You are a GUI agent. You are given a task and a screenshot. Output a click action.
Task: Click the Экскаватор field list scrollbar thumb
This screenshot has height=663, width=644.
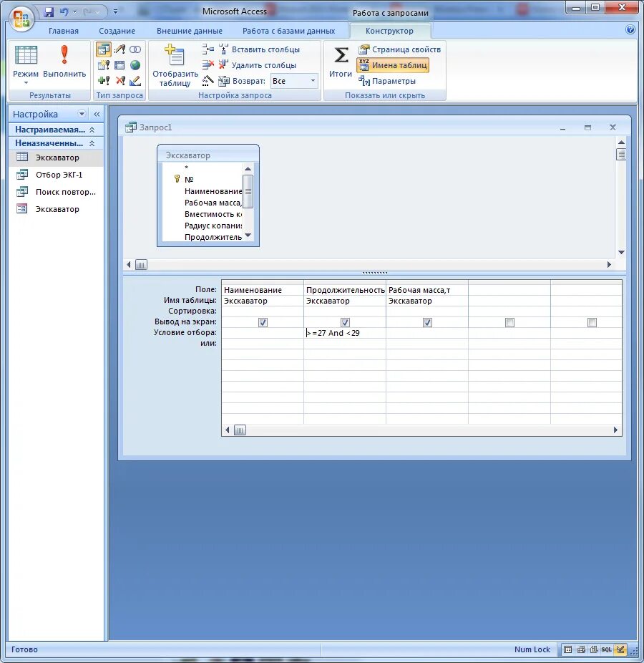click(248, 192)
